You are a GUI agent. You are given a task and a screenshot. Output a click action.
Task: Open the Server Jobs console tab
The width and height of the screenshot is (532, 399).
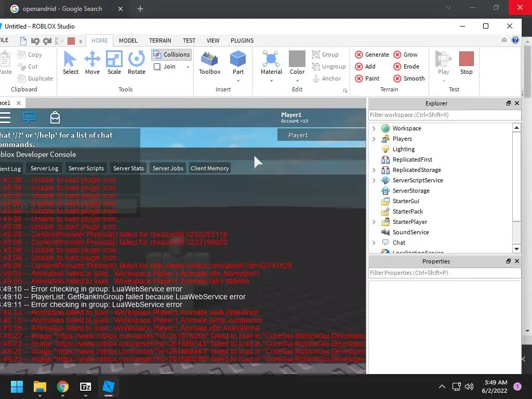168,168
